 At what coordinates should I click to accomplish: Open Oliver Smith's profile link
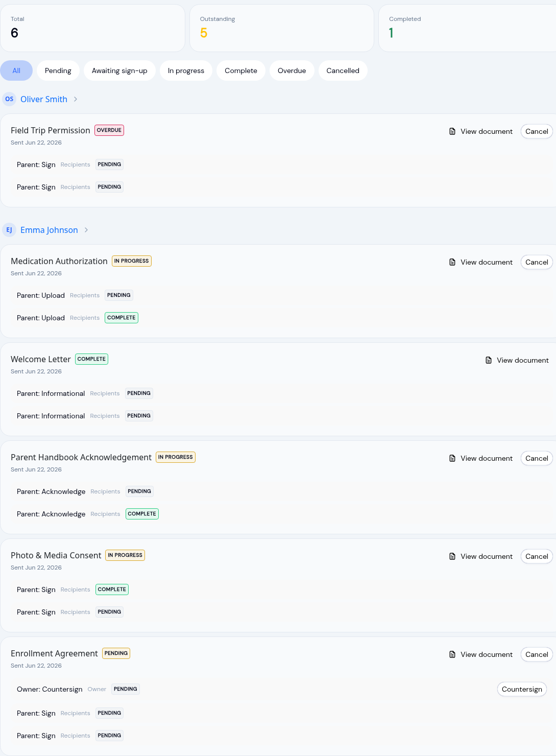click(44, 99)
